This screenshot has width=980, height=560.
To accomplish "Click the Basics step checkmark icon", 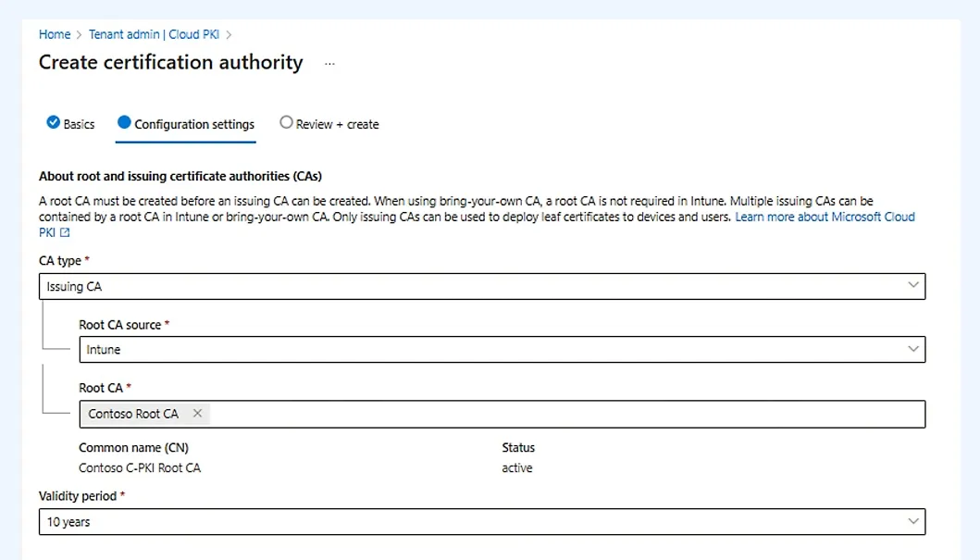I will pos(53,122).
